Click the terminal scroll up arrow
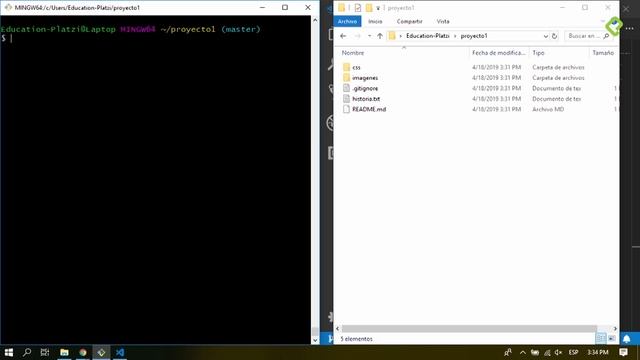The height and width of the screenshot is (360, 640). click(315, 20)
